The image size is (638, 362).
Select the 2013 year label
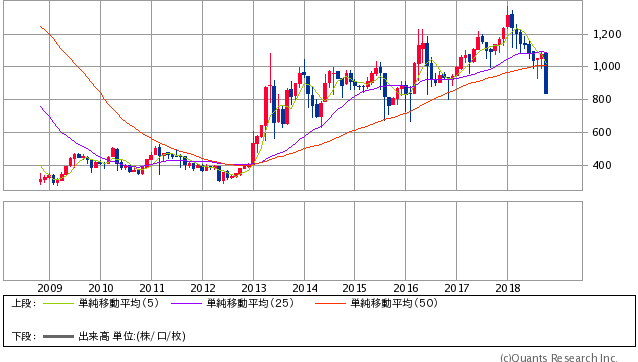pos(254,288)
